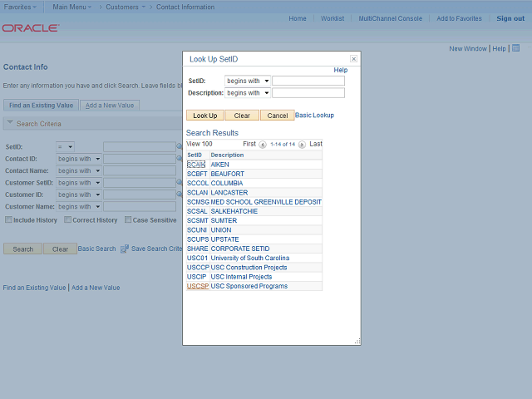
Task: Open SetID operator dropdown in lookup dialog
Action: pos(248,81)
